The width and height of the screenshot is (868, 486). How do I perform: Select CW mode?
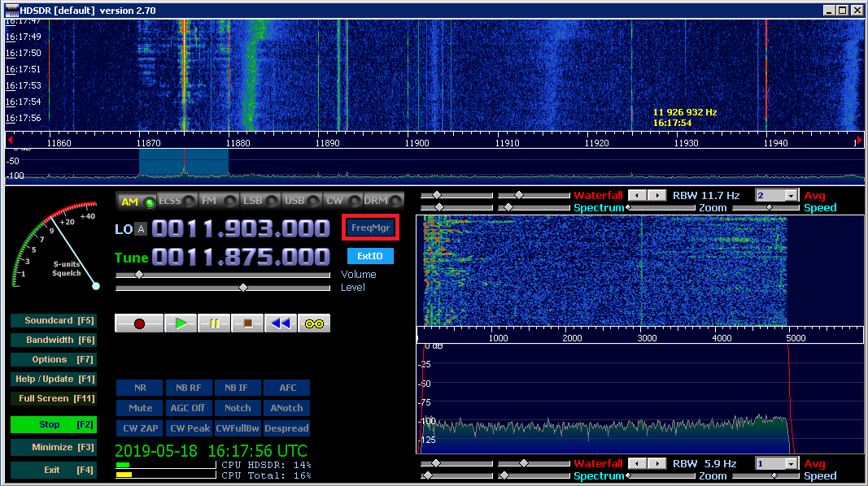pos(342,202)
